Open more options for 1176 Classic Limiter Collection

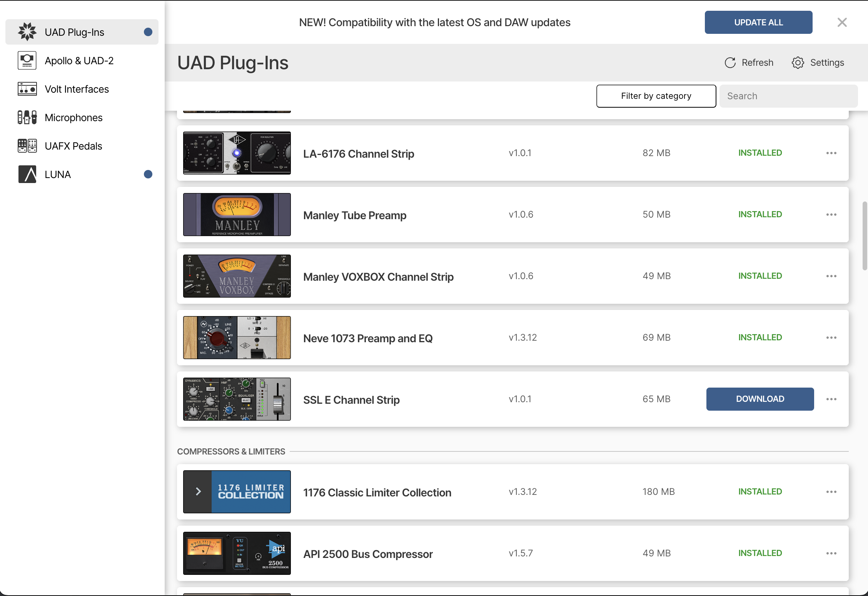pos(831,492)
